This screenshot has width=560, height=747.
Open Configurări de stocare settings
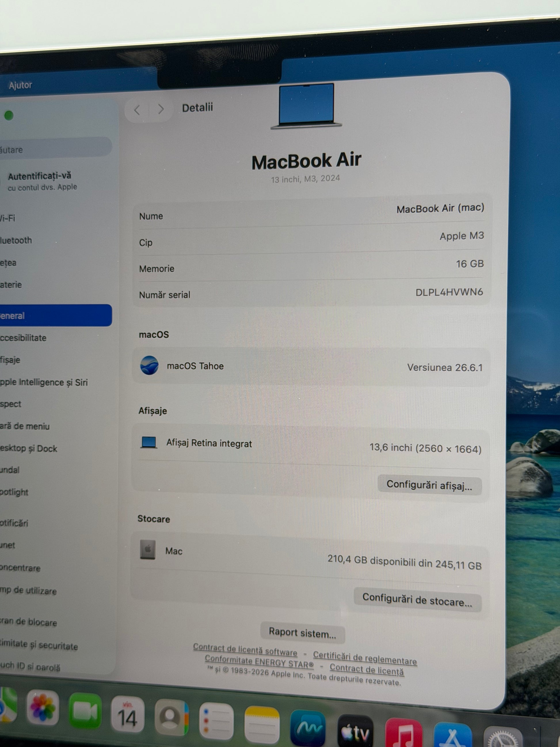pos(417,600)
